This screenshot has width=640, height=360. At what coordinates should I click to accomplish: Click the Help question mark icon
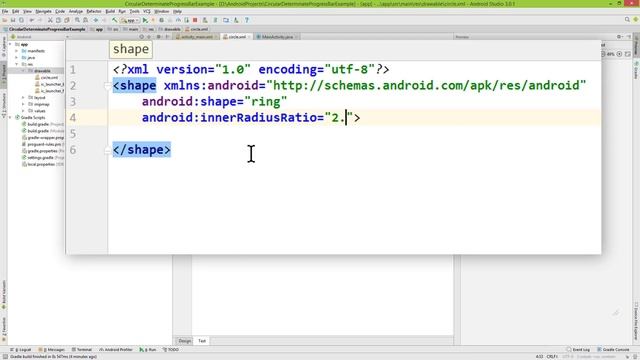(x=247, y=20)
